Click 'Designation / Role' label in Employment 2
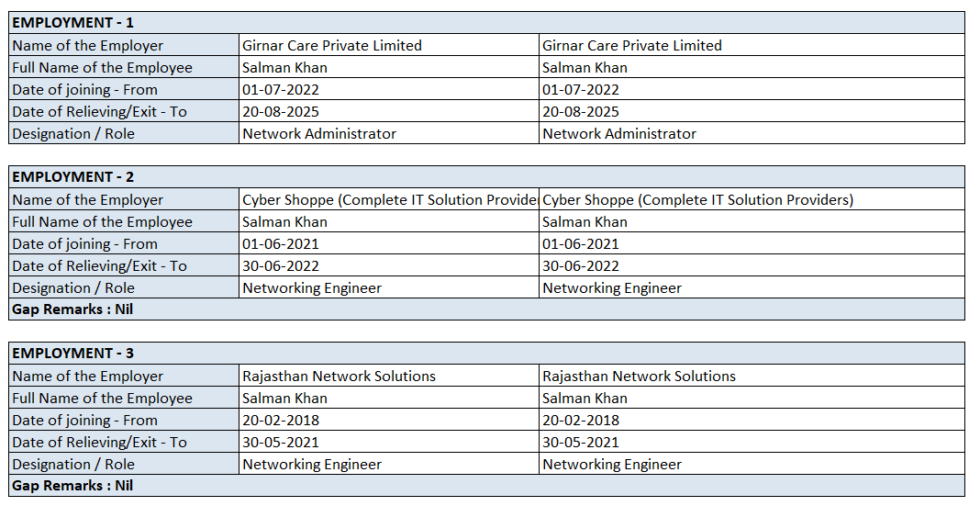 pyautogui.click(x=73, y=287)
